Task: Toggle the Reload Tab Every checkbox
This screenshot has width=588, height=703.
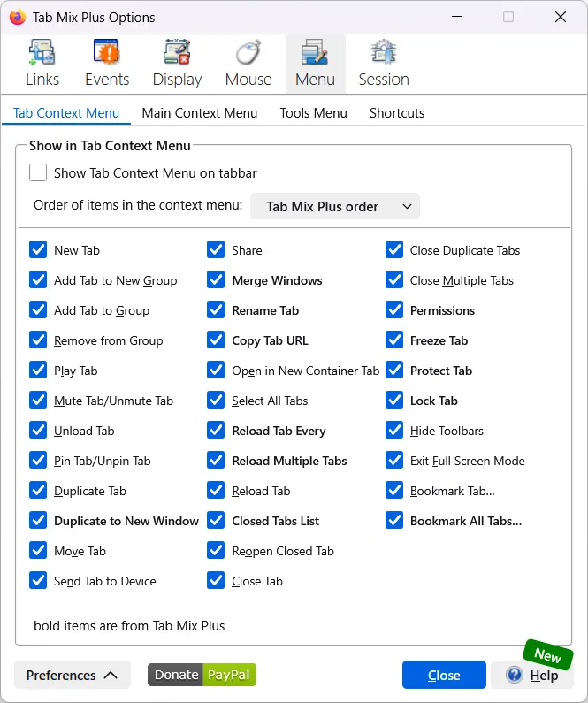Action: 217,431
